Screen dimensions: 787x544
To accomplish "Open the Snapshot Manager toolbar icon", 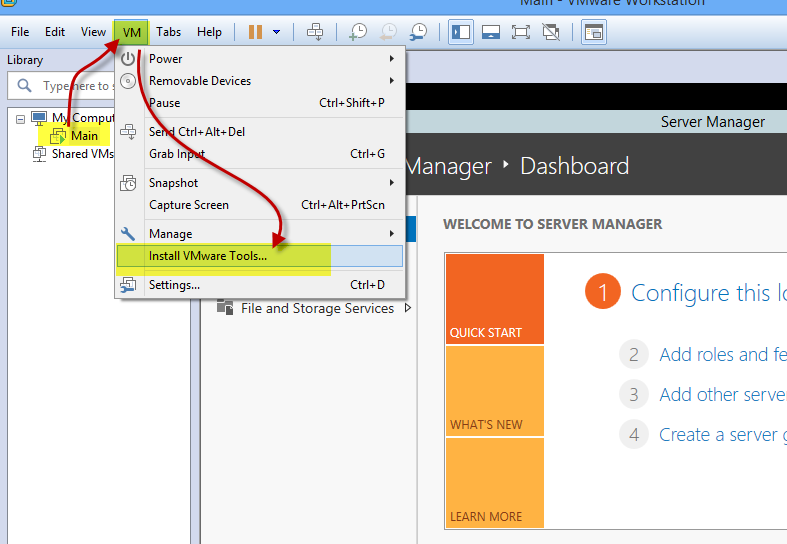I will 418,32.
